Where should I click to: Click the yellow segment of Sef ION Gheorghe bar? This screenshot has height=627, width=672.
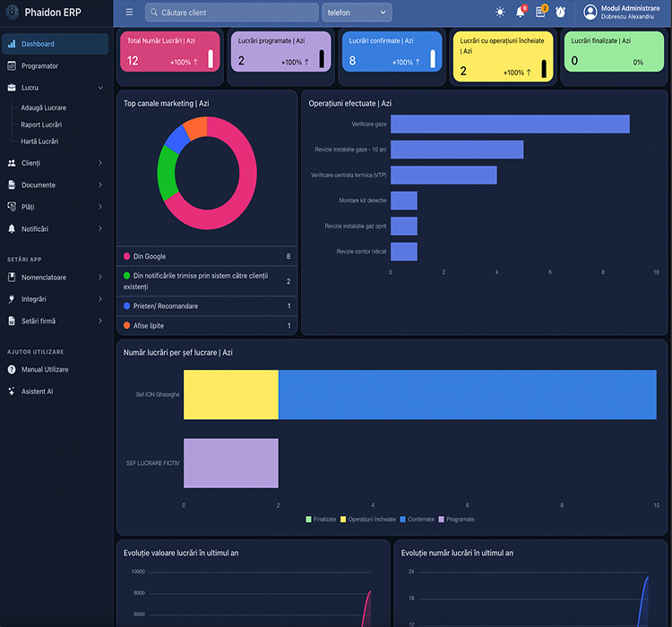click(x=231, y=394)
